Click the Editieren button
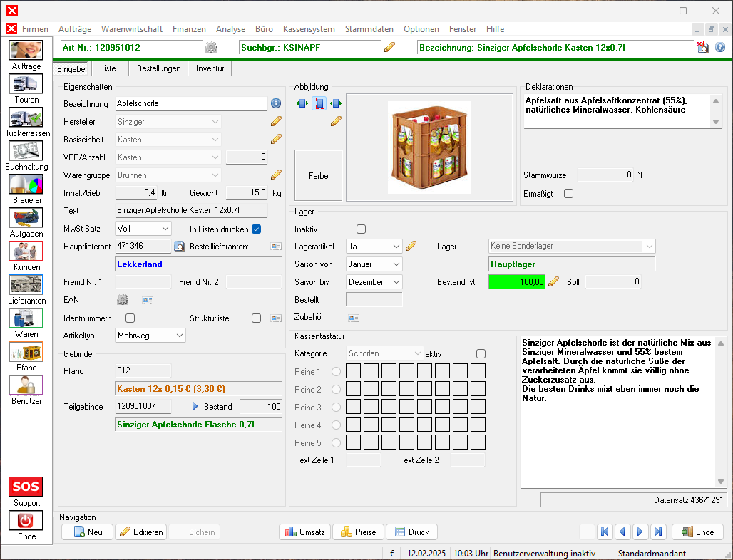 pos(141,532)
